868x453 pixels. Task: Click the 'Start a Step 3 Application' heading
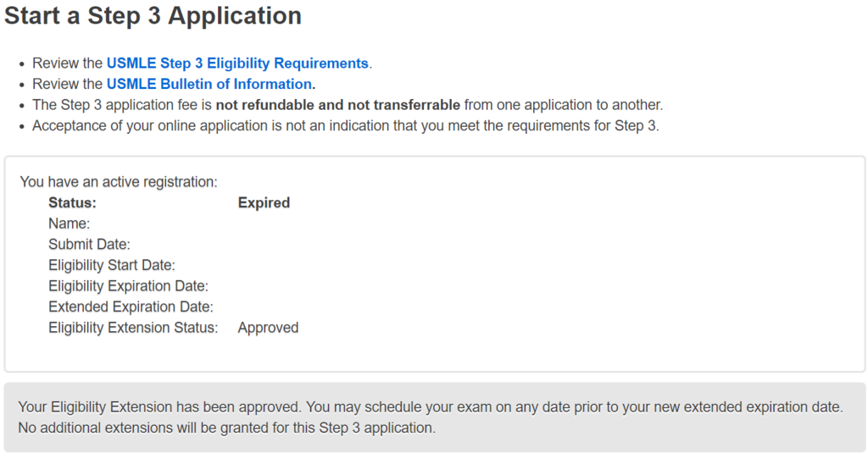point(153,16)
